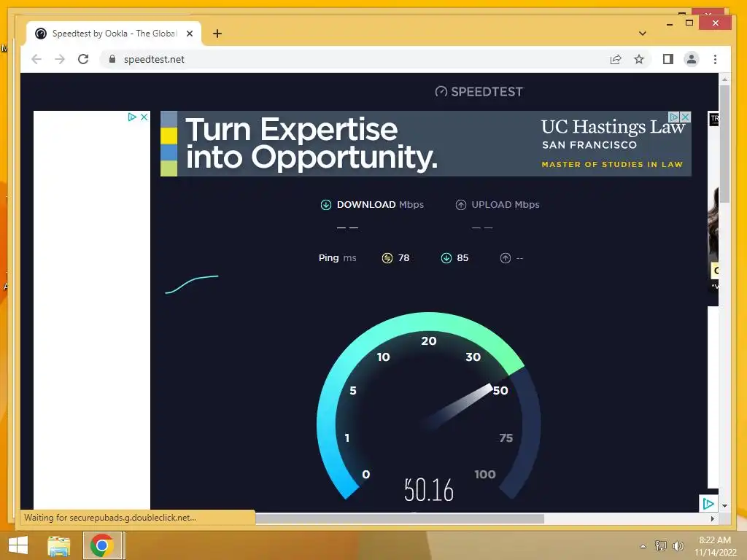Click the vertical scrollbar thumb

click(724, 144)
